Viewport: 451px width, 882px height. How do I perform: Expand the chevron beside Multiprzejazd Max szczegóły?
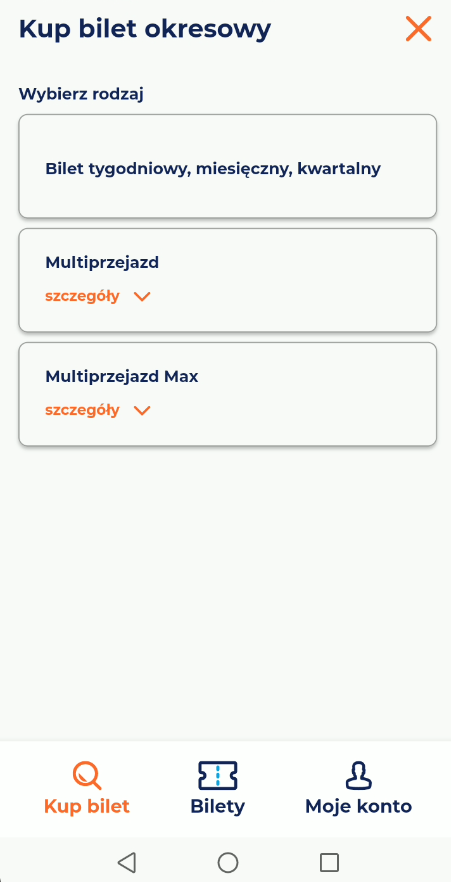click(x=142, y=411)
